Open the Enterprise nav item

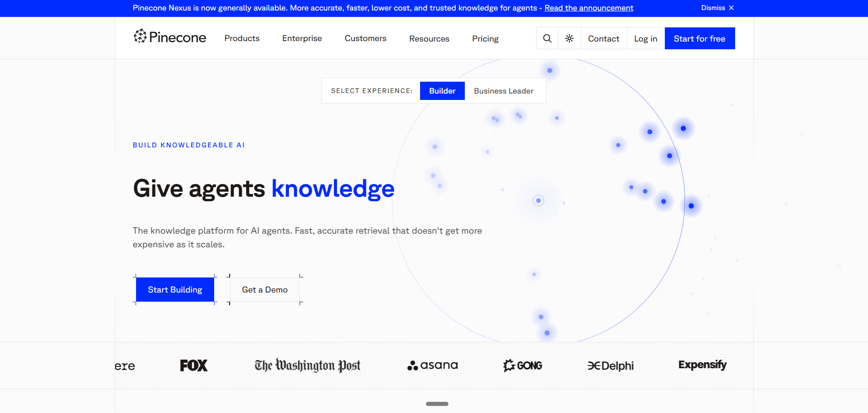[x=302, y=38]
